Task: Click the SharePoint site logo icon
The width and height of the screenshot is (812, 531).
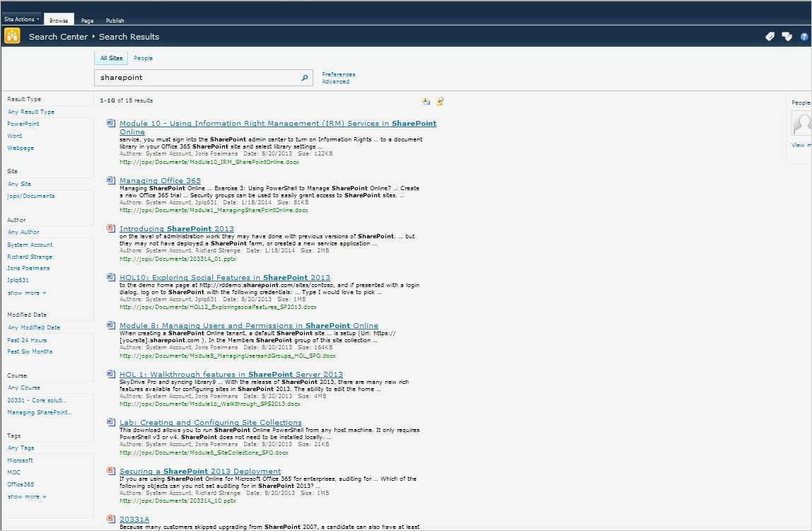Action: (12, 36)
